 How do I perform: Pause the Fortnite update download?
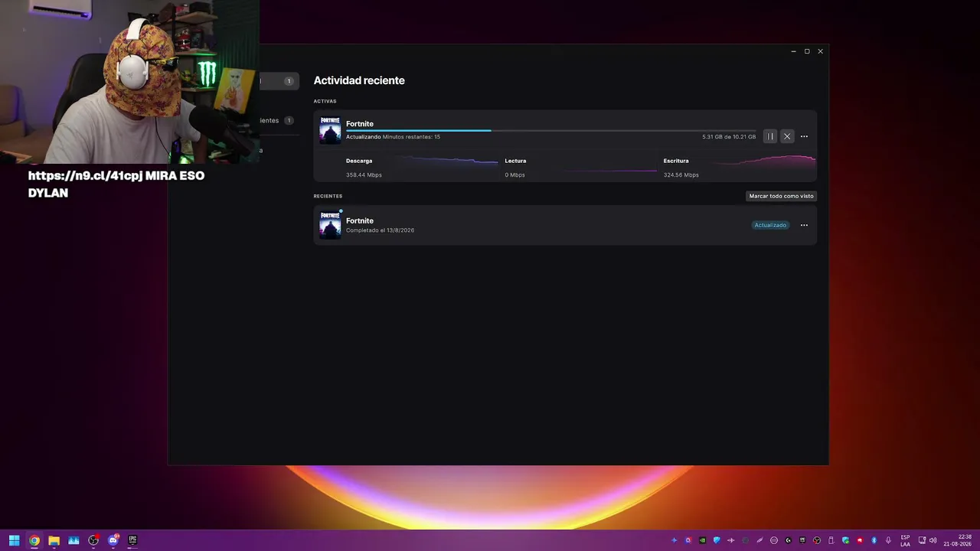[770, 136]
